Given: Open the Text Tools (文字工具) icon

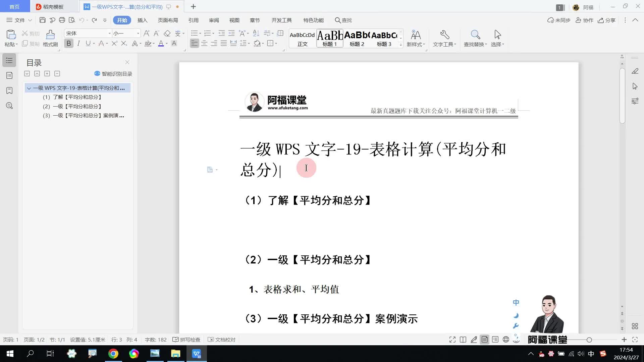Looking at the screenshot, I should click(x=444, y=35).
